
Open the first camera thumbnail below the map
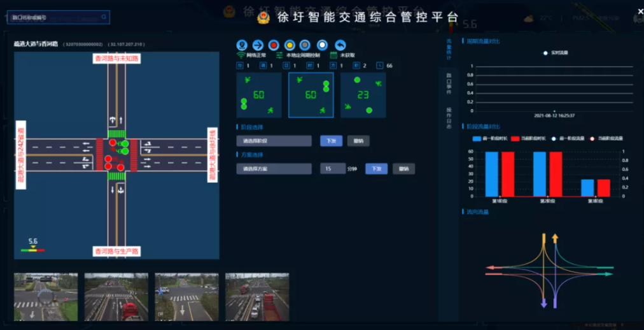[x=46, y=297]
